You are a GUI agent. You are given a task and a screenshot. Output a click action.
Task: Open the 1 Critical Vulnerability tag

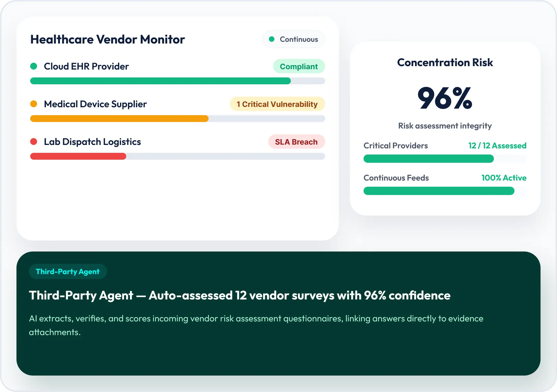[277, 104]
